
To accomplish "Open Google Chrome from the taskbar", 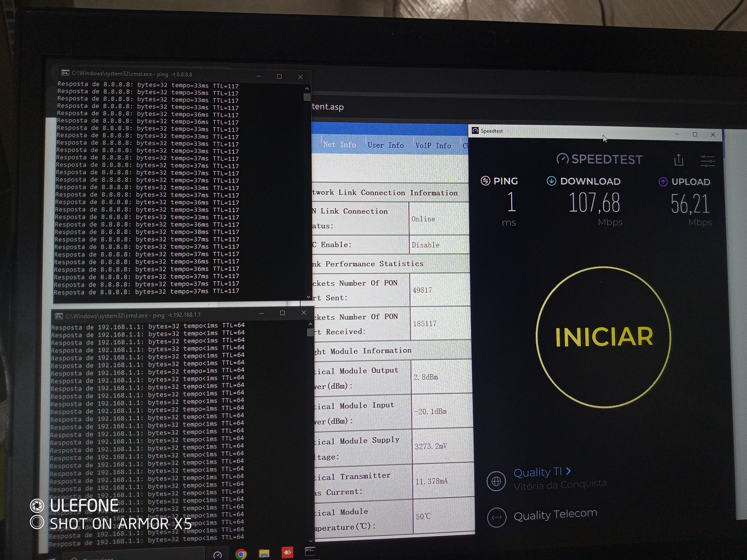I will click(x=241, y=554).
